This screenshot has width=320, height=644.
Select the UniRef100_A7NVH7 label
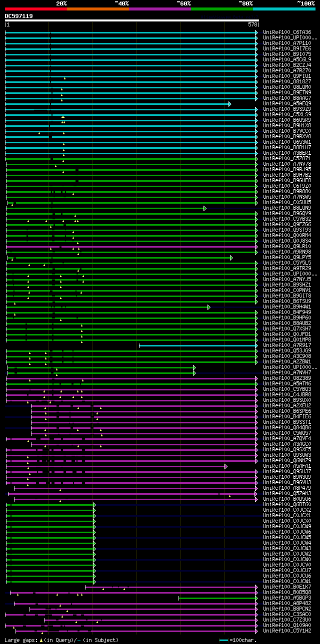pyautogui.click(x=287, y=373)
